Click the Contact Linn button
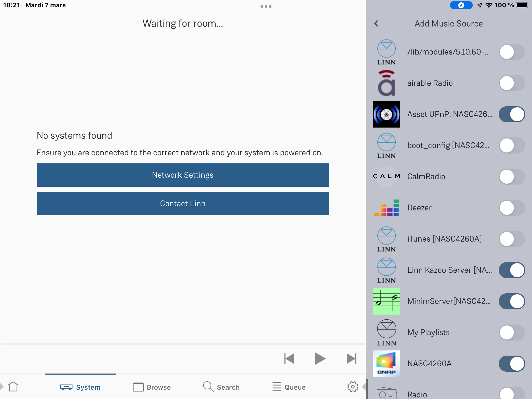This screenshot has width=532, height=399. [x=183, y=204]
